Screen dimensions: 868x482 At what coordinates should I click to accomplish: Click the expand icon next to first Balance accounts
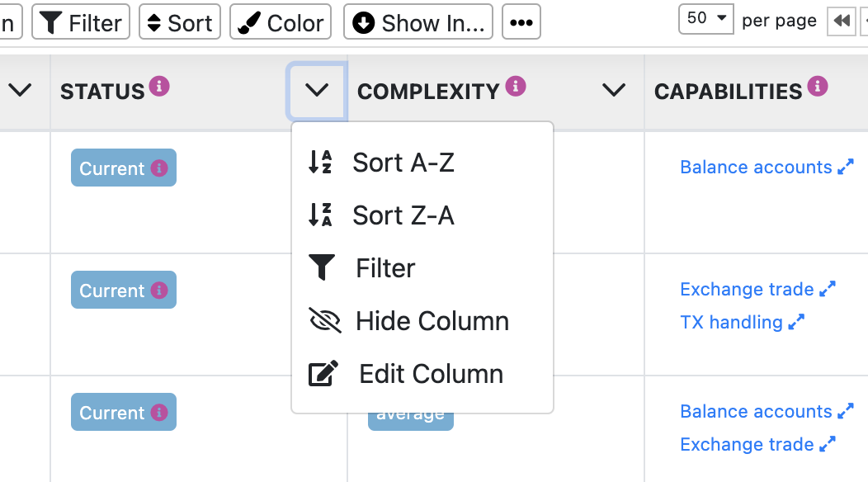[845, 167]
